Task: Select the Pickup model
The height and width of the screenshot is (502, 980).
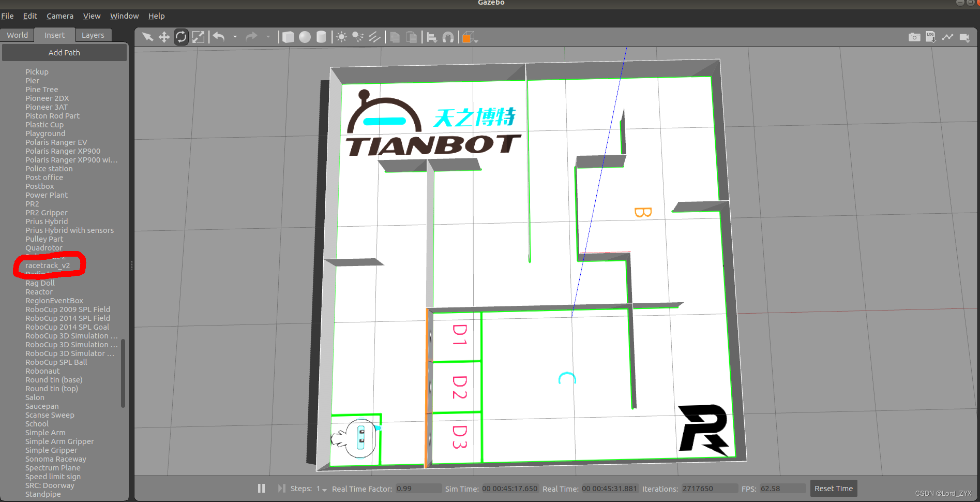Action: [x=37, y=72]
